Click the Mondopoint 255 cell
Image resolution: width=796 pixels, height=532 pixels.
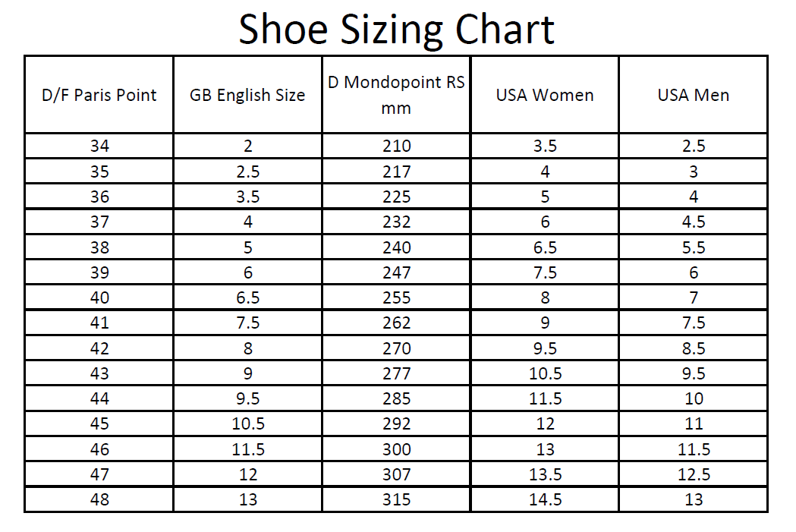396,297
